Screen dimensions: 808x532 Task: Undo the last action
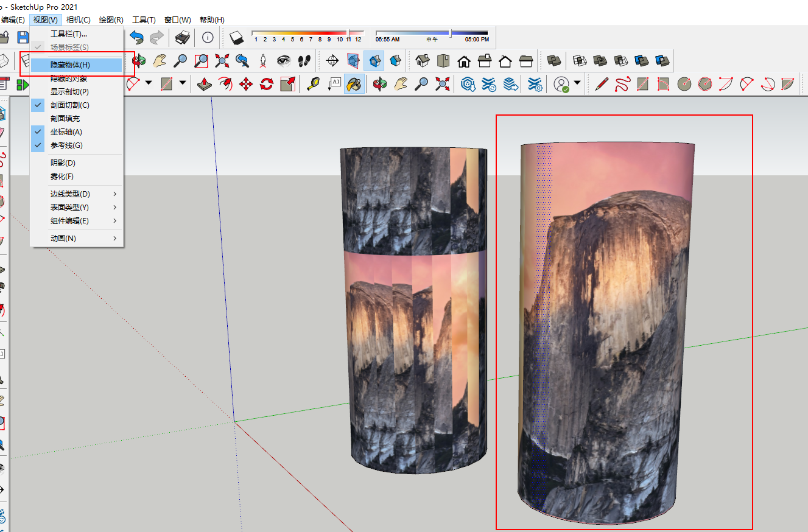tap(137, 38)
